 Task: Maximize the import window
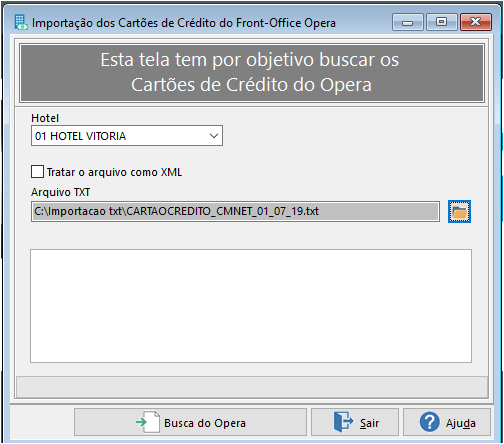tap(442, 22)
